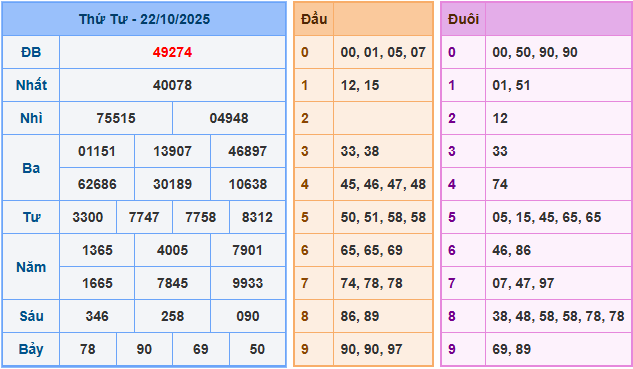
Task: Select Đầu values 65, 65, 69
Action: (x=371, y=250)
